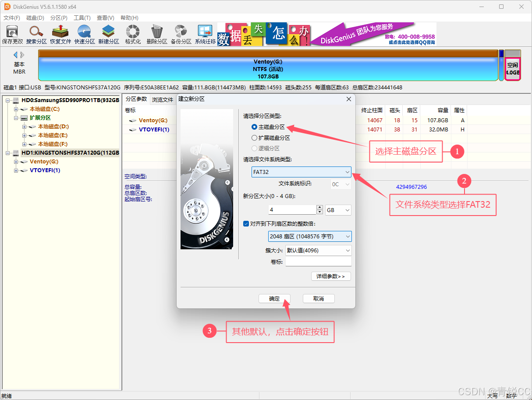532x400 pixels.
Task: Expand the 本地磁盘(F:) tree node
Action: click(25, 144)
